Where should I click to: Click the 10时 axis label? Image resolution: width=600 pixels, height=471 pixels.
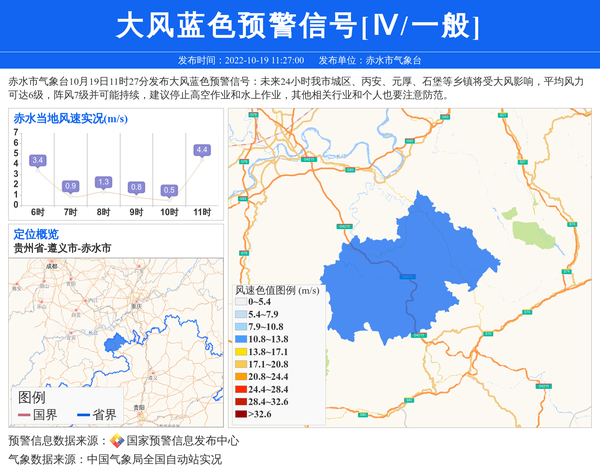tap(169, 212)
